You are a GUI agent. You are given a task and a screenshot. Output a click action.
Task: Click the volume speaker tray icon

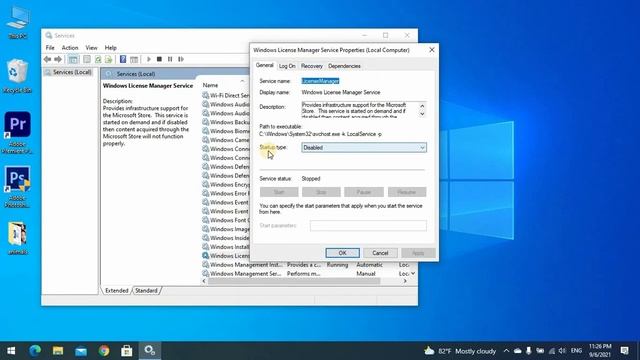pyautogui.click(x=562, y=351)
